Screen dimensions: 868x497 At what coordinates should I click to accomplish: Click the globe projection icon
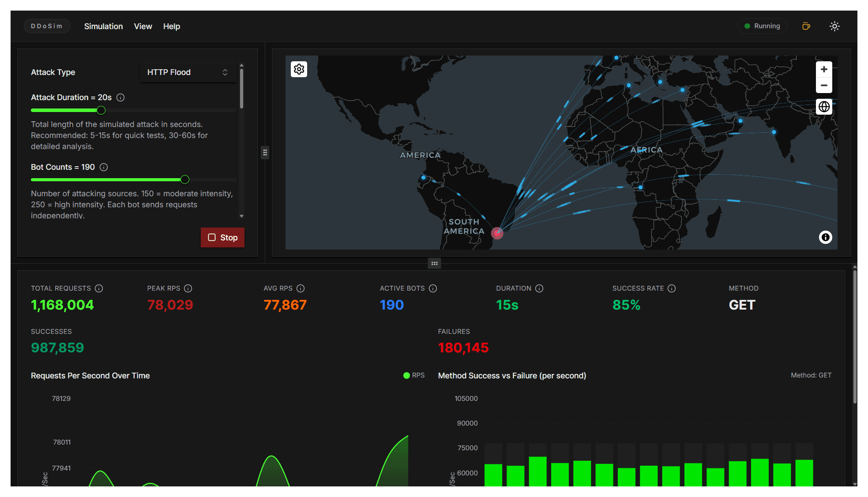pyautogui.click(x=823, y=107)
